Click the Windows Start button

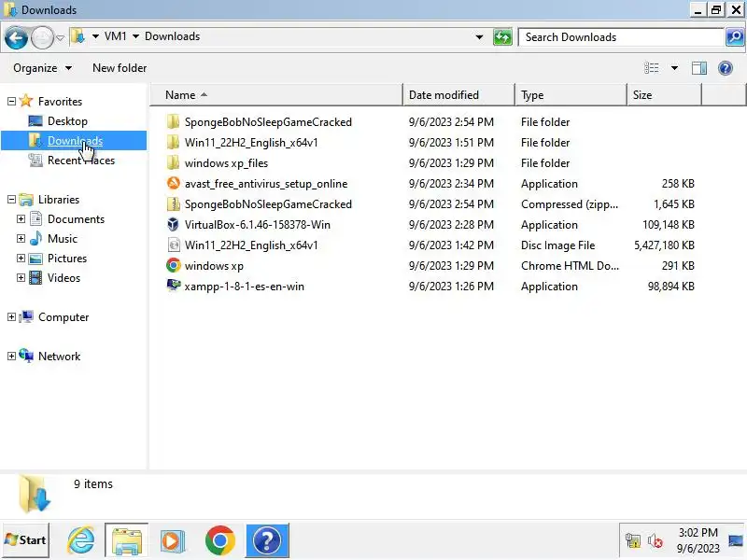(25, 540)
